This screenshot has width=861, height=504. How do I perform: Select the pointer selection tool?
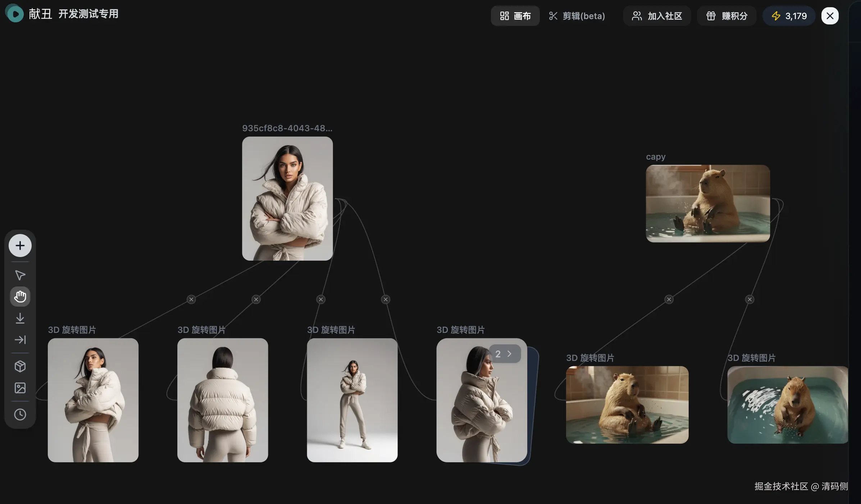20,275
